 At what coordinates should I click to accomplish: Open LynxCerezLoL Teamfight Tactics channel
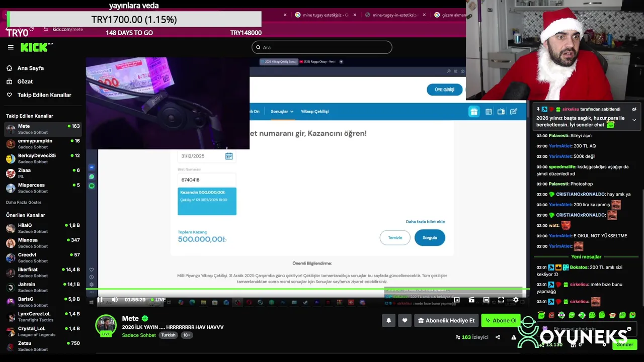[x=43, y=317]
